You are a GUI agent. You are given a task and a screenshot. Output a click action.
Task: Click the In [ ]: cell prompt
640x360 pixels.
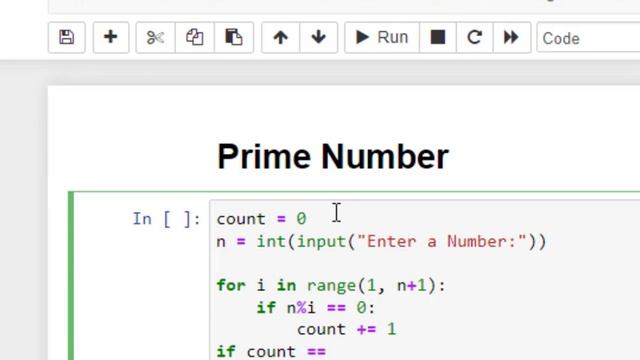pyautogui.click(x=167, y=219)
